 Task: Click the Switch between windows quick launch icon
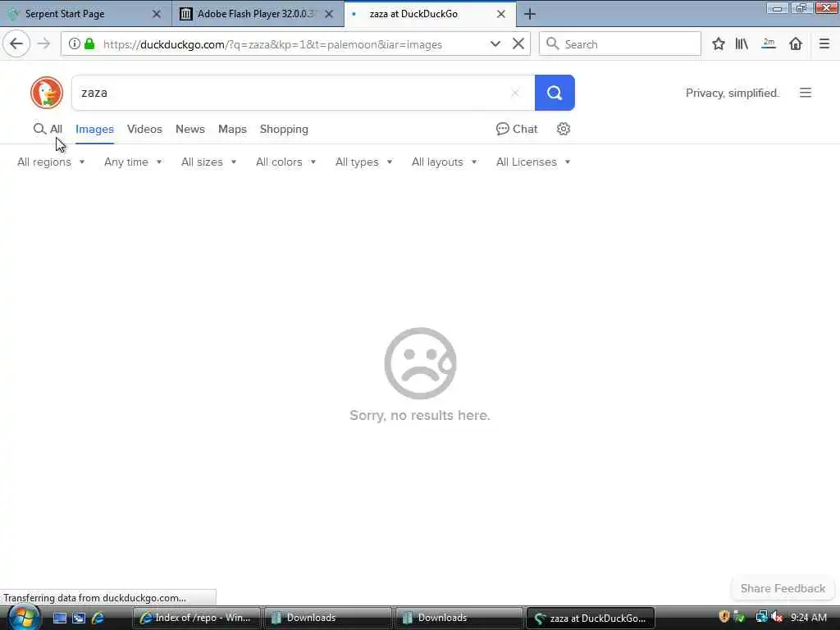point(79,618)
